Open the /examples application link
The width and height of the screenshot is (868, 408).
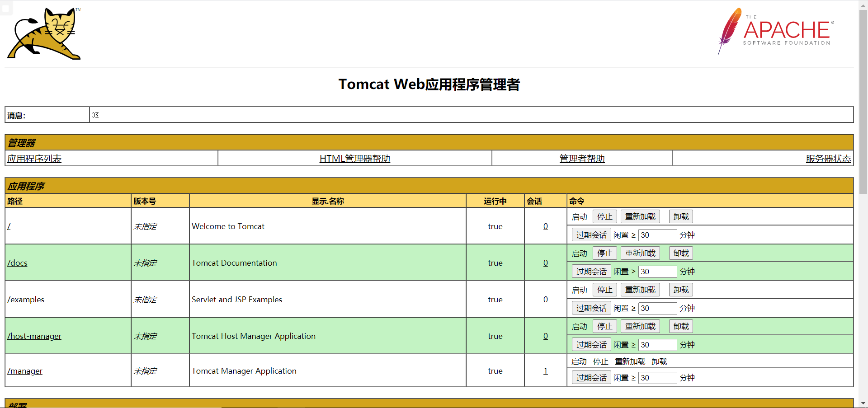pyautogui.click(x=26, y=300)
